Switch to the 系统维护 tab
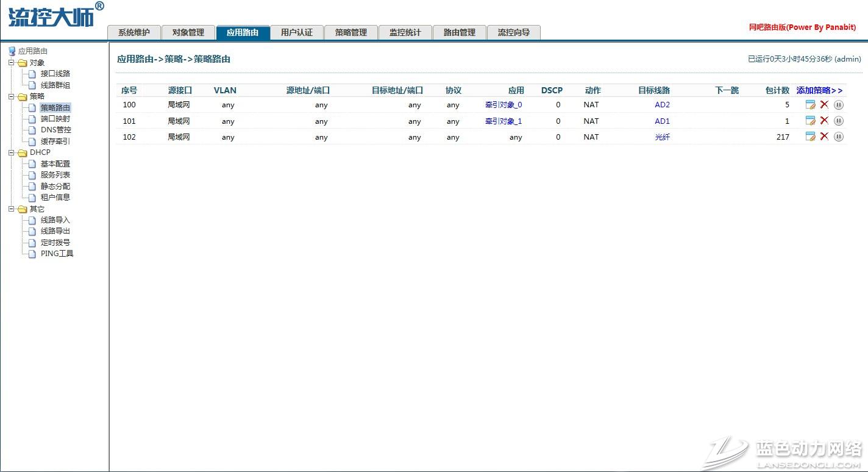 pos(134,33)
